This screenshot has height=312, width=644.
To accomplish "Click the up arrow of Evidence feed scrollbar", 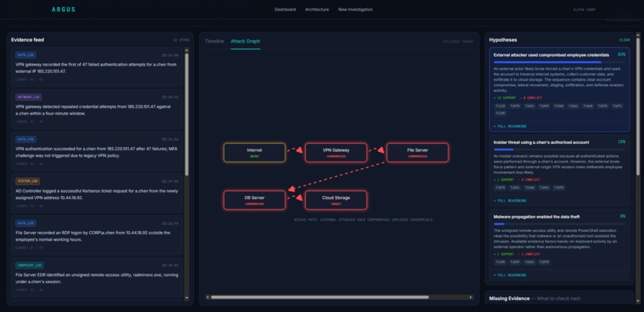I will click(187, 50).
